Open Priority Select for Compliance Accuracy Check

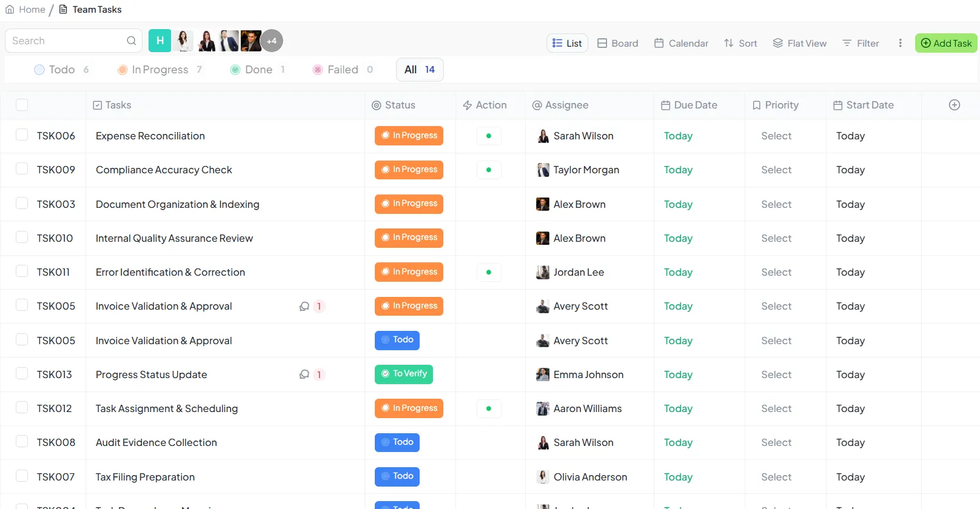776,170
